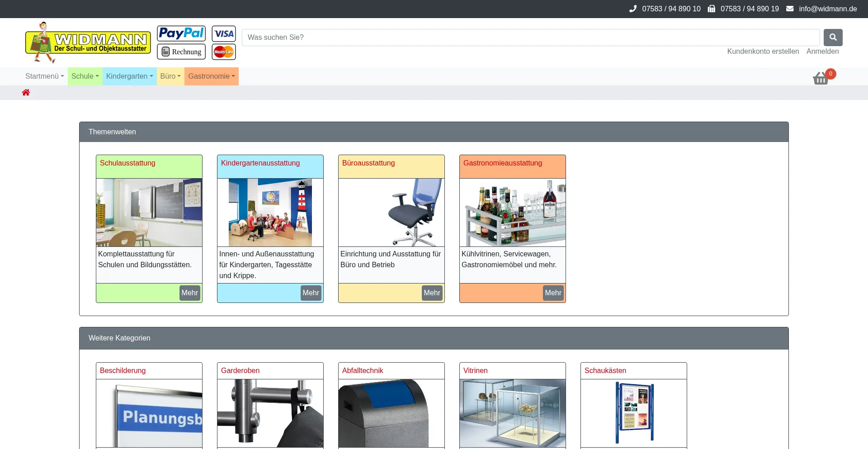
Task: Open the Beschilderung category link
Action: click(123, 371)
